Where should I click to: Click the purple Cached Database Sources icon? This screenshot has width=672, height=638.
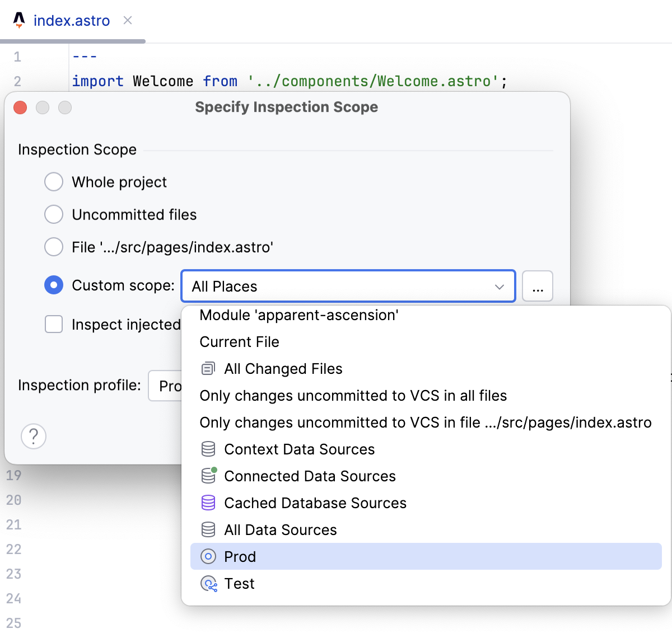(x=208, y=503)
